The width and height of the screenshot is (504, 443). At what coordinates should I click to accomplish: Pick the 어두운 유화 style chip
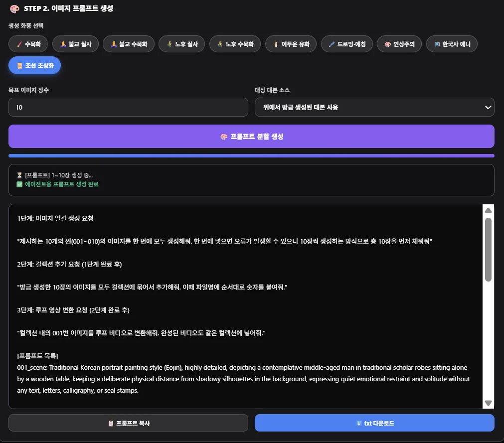pos(291,44)
